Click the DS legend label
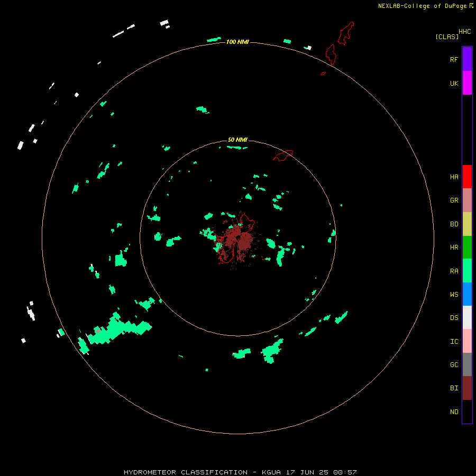 click(x=454, y=318)
